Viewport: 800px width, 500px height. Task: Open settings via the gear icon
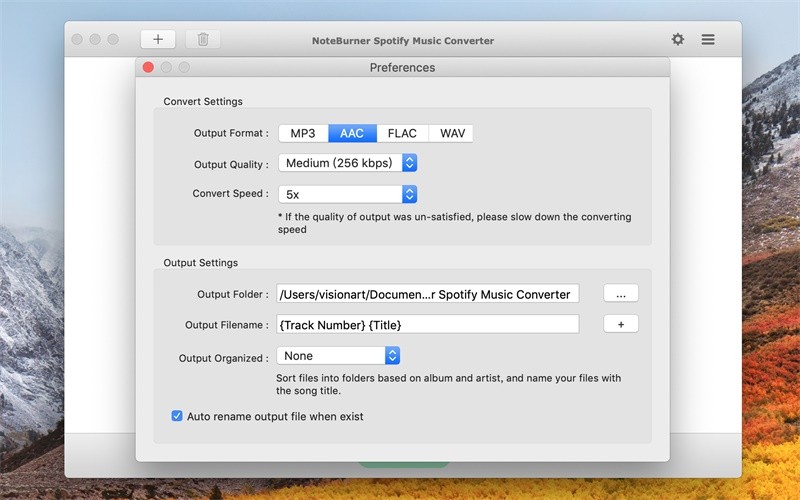(678, 39)
